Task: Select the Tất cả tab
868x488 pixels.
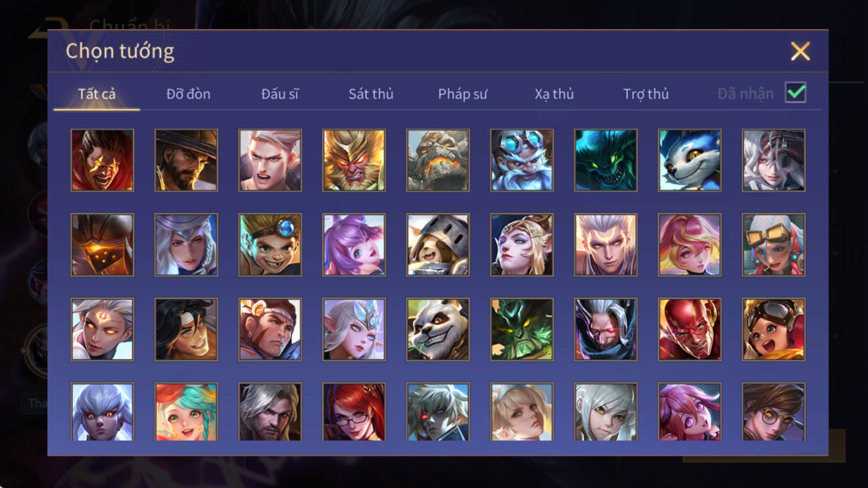Action: [x=97, y=94]
